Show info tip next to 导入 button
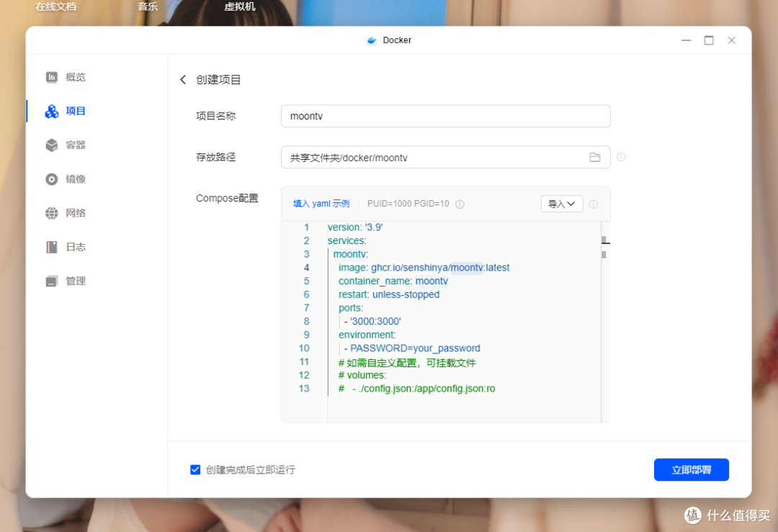 [x=594, y=204]
